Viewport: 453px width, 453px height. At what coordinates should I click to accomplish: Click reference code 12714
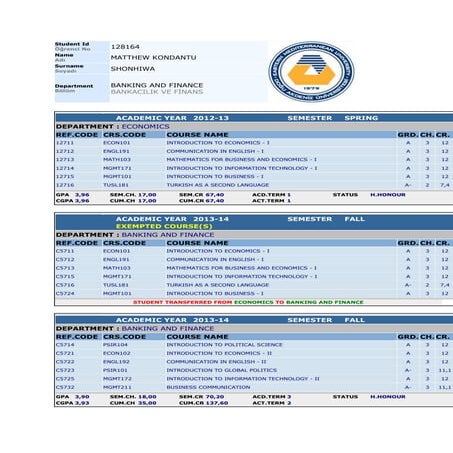[x=65, y=168]
